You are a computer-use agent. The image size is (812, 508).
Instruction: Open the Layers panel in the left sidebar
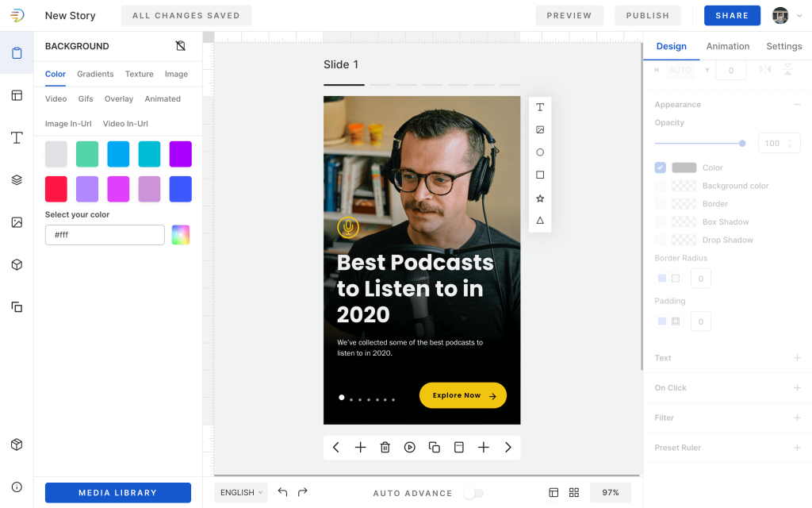coord(16,179)
